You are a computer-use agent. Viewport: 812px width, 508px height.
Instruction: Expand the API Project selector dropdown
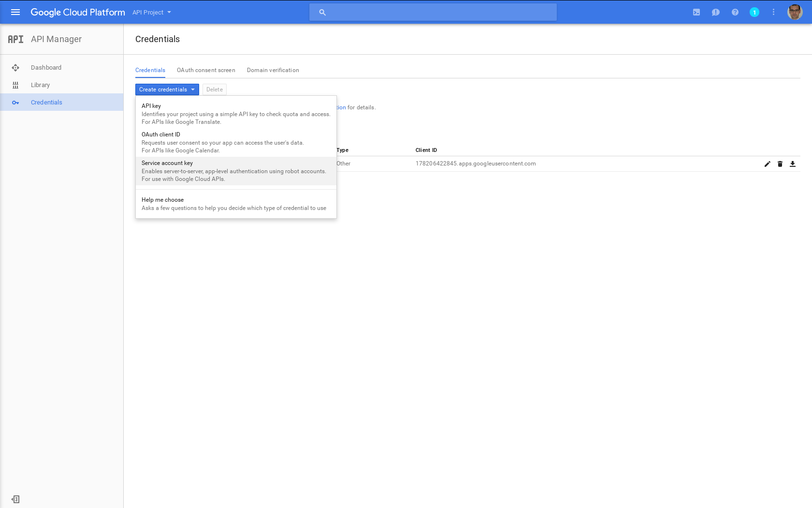152,13
